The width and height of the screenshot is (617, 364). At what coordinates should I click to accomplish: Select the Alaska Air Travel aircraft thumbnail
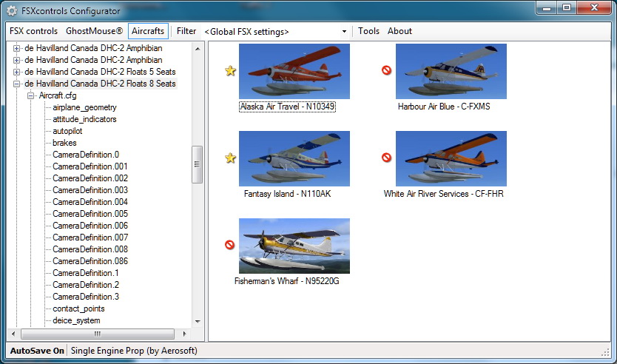tap(294, 71)
